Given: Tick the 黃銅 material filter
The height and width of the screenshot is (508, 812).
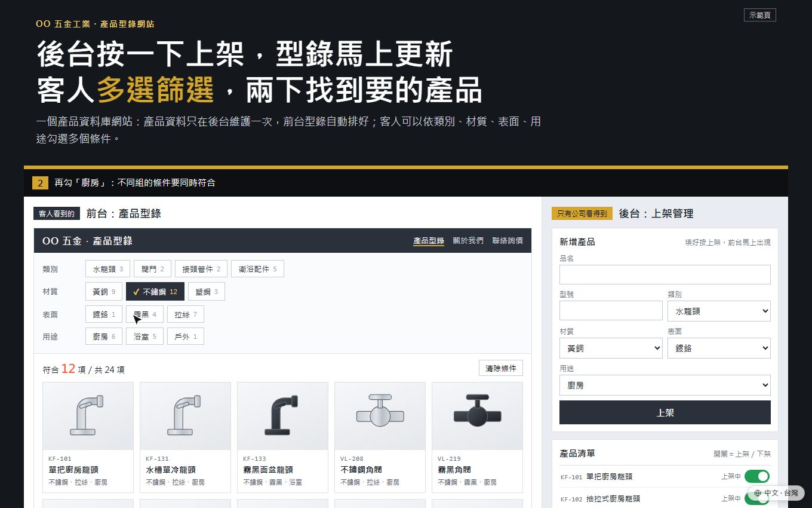Looking at the screenshot, I should point(104,292).
